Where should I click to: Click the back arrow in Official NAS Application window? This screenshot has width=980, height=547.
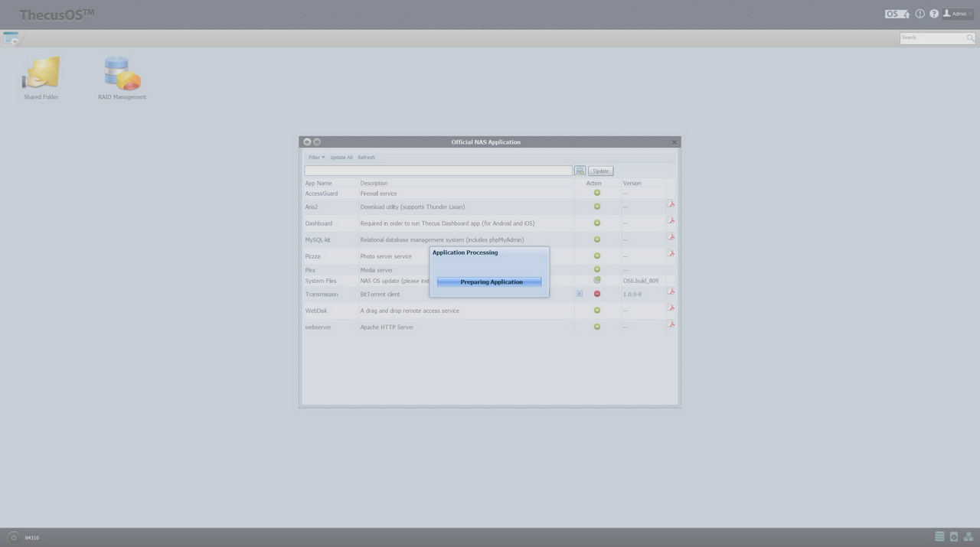pos(307,142)
